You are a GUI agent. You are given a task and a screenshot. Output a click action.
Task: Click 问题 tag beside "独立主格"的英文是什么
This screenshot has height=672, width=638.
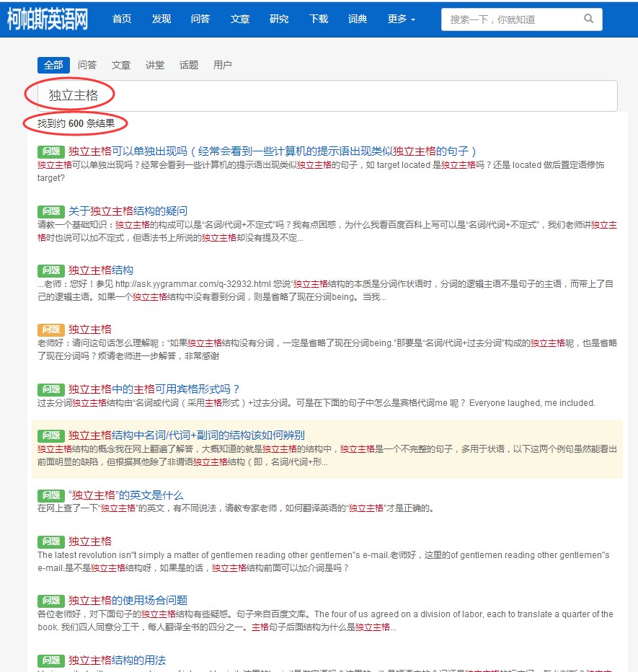(x=51, y=495)
